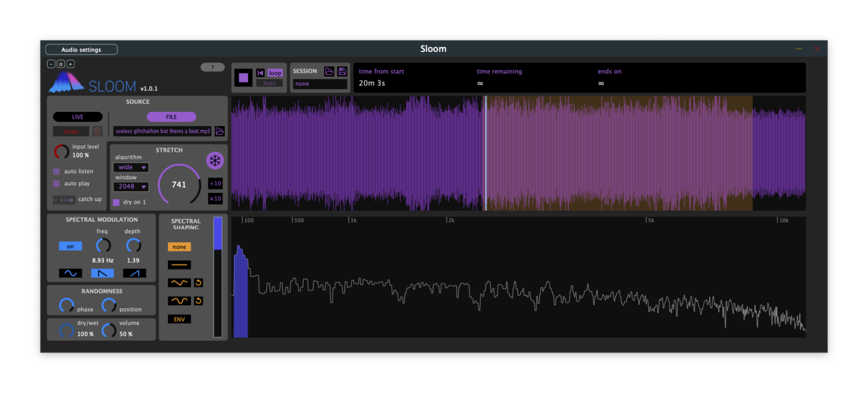Open the stretch algorithm dropdown showing wide

pos(131,167)
